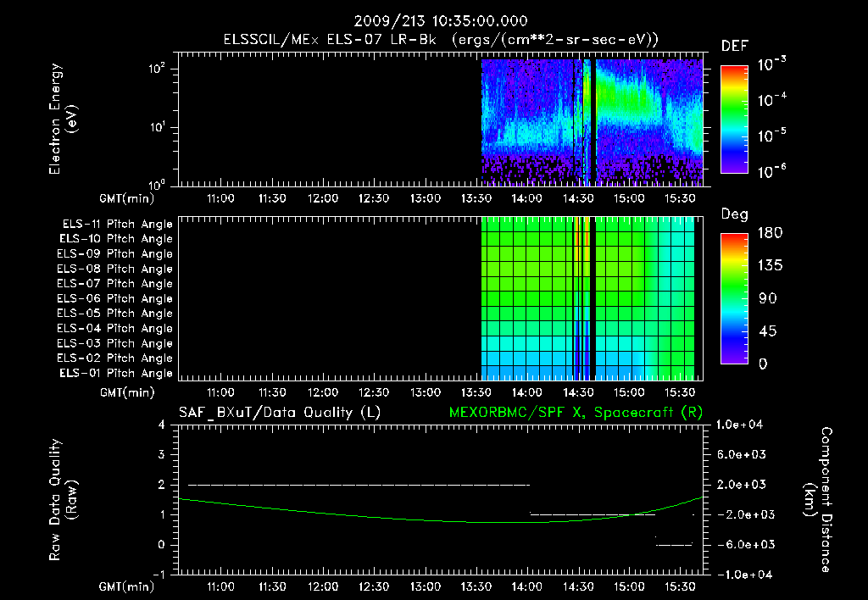Select the ELS-02 Pitch Angle row label
Image resolution: width=868 pixels, height=600 pixels.
114,358
